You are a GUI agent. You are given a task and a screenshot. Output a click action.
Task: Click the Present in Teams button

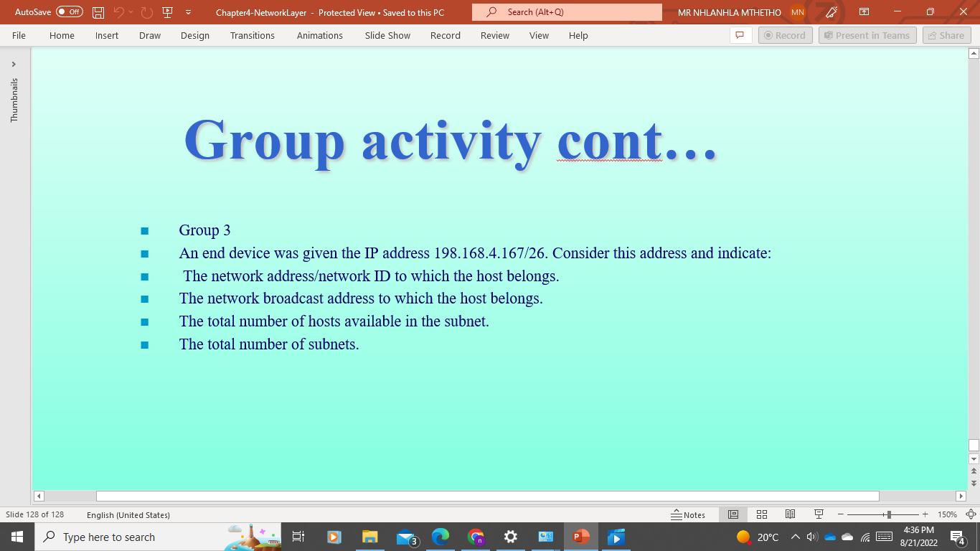click(x=867, y=35)
